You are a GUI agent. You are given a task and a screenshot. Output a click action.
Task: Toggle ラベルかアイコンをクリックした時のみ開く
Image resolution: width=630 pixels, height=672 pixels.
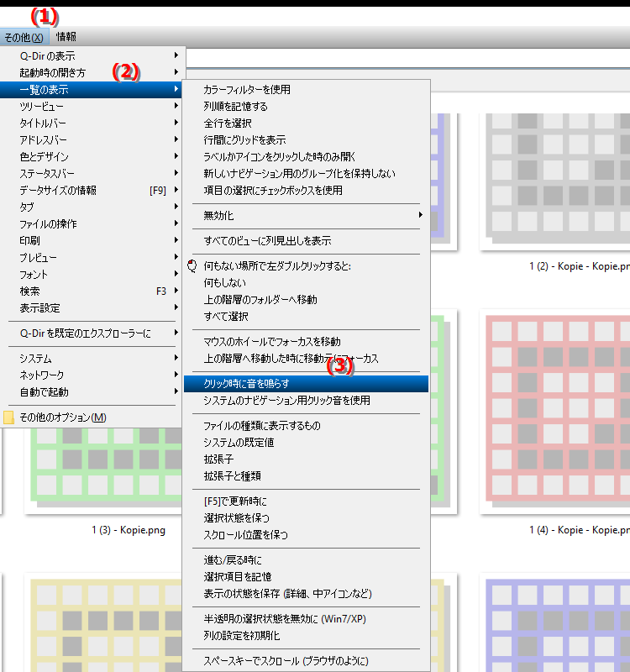point(306,156)
